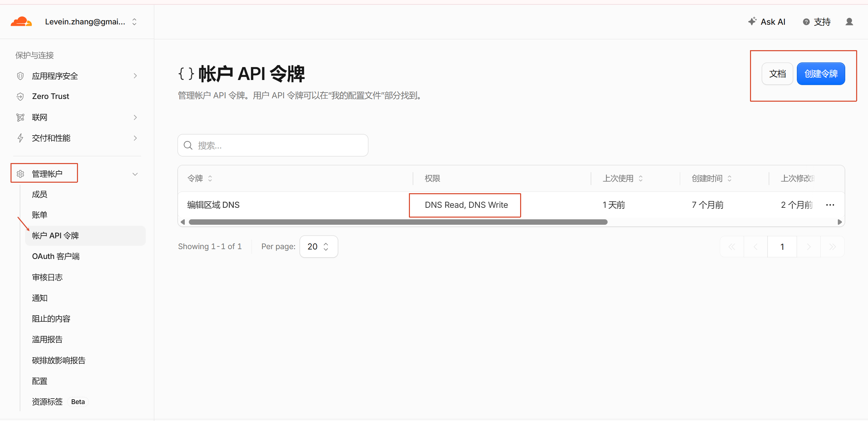Expand the 交付和性能 chevron
This screenshot has width=868, height=421.
(135, 138)
